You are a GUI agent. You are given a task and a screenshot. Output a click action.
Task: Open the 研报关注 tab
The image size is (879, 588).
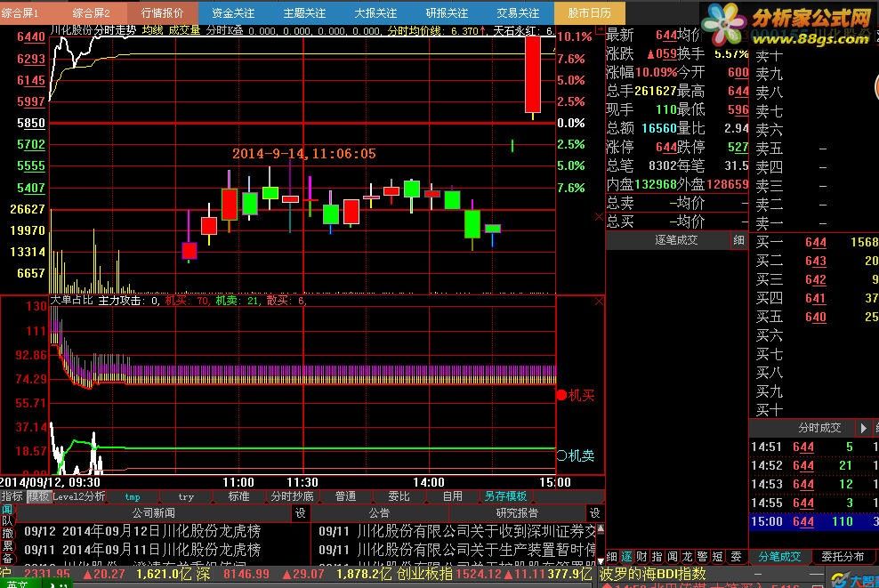(x=447, y=12)
